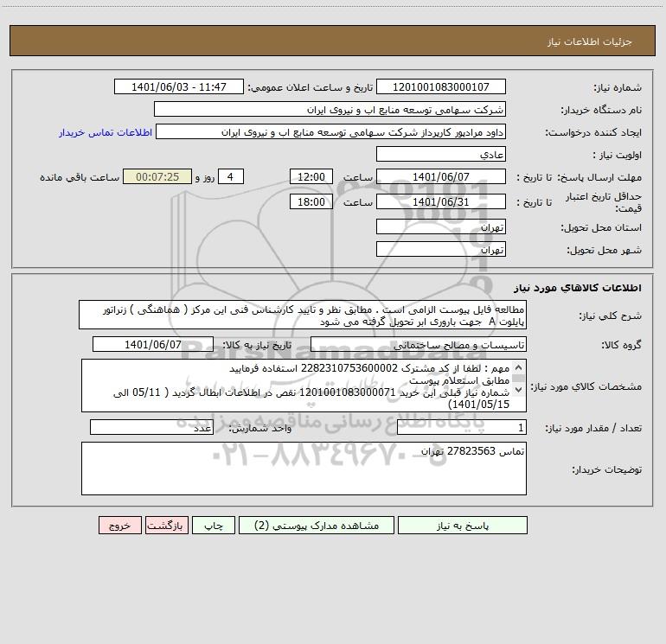Screen dimensions: 666x644
Task: Click the need date for goods field 1401/06/07
Action: [153, 344]
